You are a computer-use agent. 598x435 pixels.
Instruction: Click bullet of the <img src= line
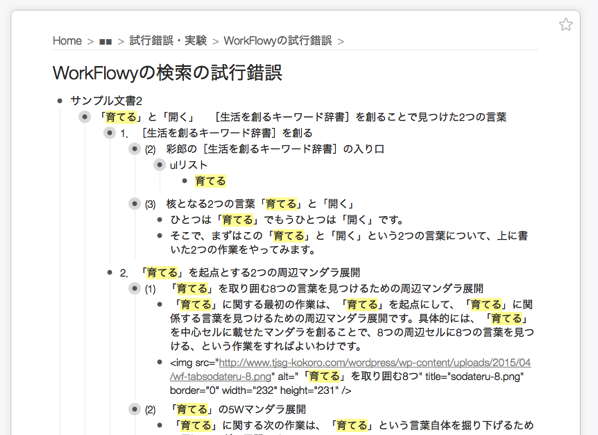point(160,362)
